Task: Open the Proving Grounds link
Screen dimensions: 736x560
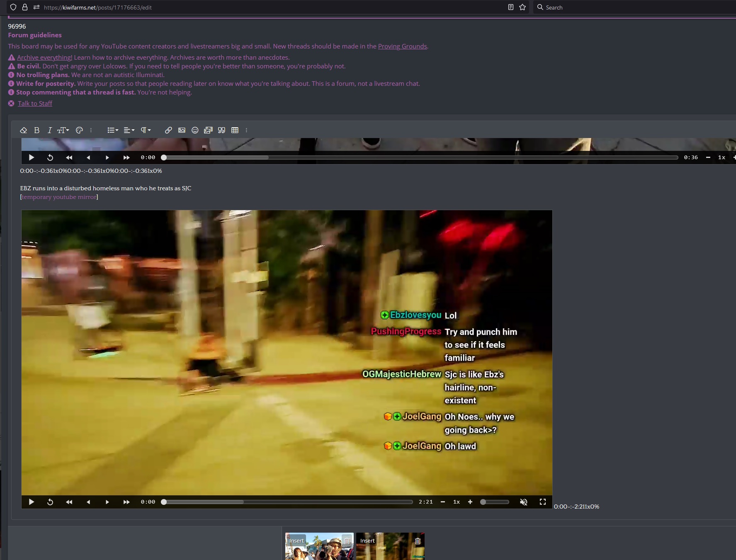Action: [x=402, y=46]
